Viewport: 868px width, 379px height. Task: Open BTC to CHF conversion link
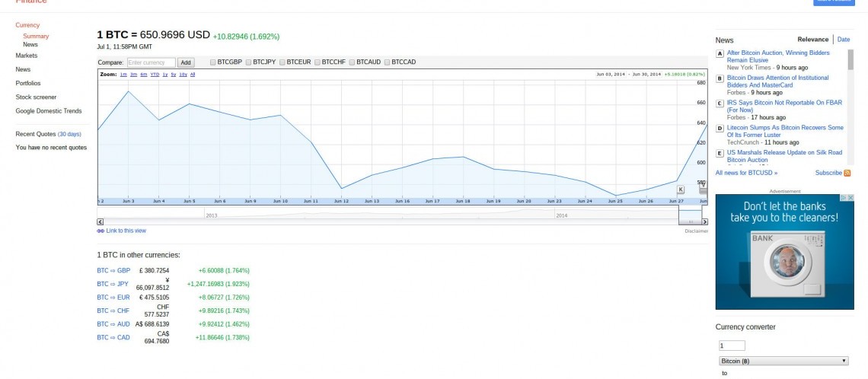[113, 311]
